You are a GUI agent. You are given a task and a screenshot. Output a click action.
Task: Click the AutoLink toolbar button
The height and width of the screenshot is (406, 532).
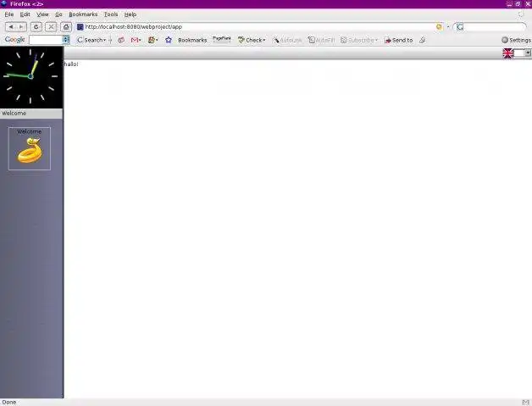coord(287,40)
